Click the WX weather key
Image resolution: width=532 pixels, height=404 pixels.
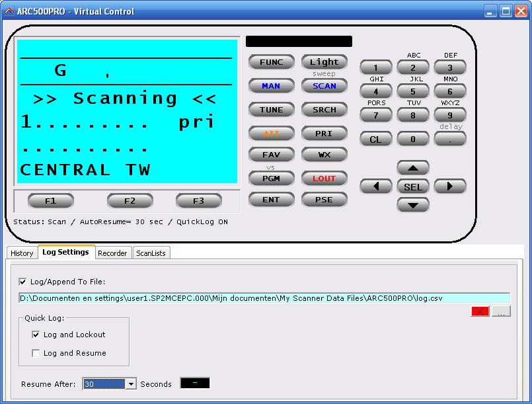(324, 155)
